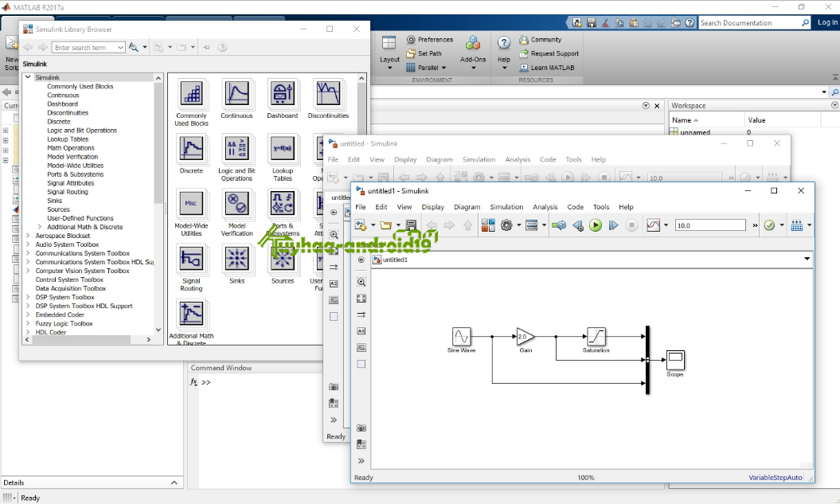
Task: Open the Parallel dropdown in MATLAB toolstrip
Action: 426,68
